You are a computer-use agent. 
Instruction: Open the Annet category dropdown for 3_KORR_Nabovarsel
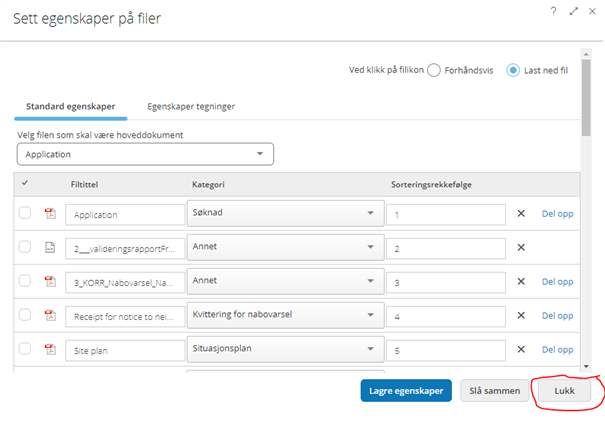(x=286, y=281)
